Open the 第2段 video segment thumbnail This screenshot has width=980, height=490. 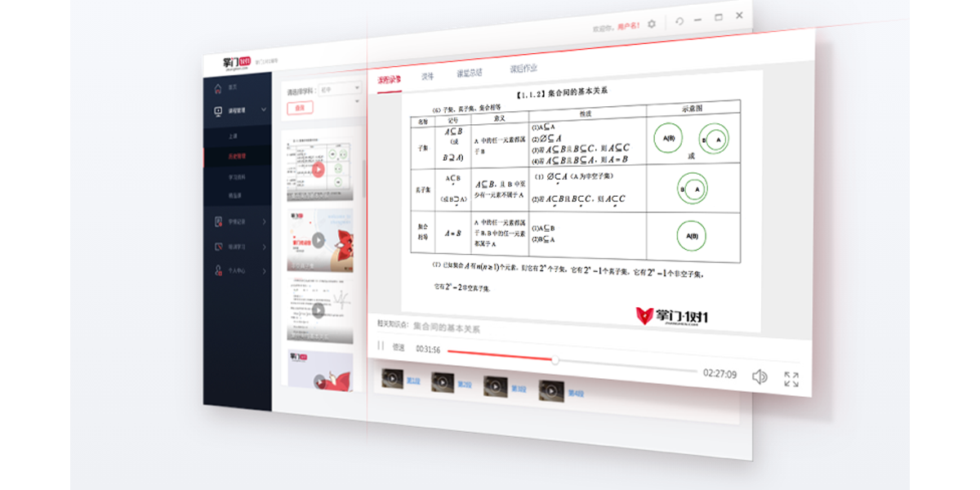[443, 382]
